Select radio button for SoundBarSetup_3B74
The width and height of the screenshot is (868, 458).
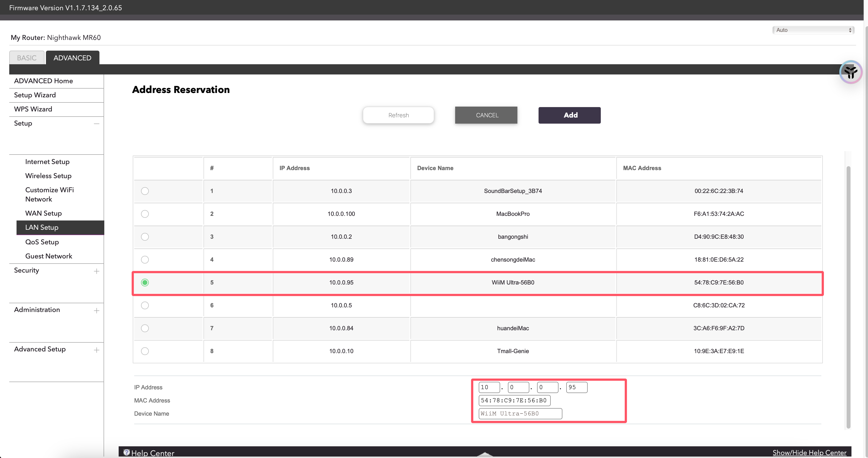tap(145, 191)
